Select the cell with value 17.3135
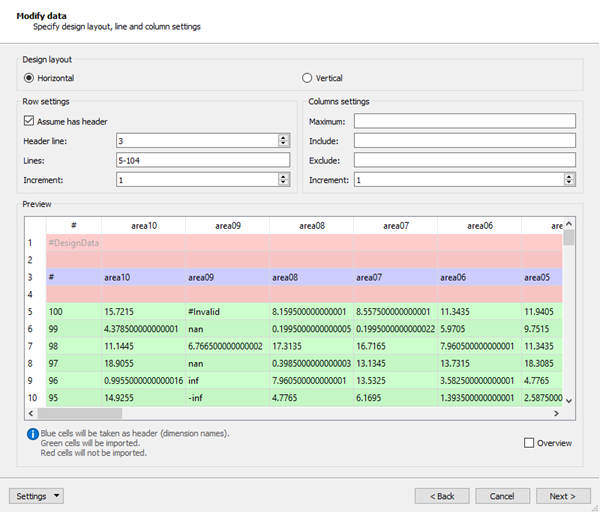Image resolution: width=600 pixels, height=512 pixels. pyautogui.click(x=312, y=346)
